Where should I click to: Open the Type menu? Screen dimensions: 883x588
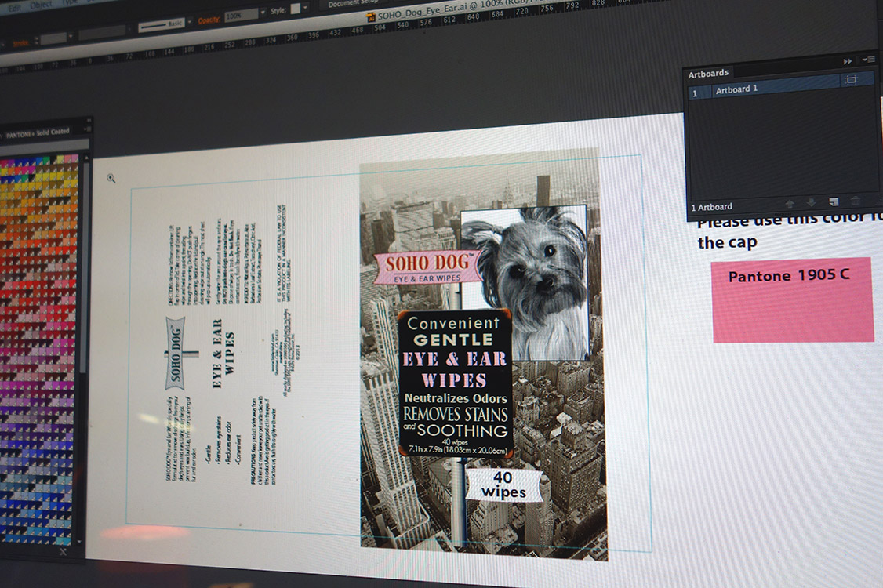coord(70,3)
